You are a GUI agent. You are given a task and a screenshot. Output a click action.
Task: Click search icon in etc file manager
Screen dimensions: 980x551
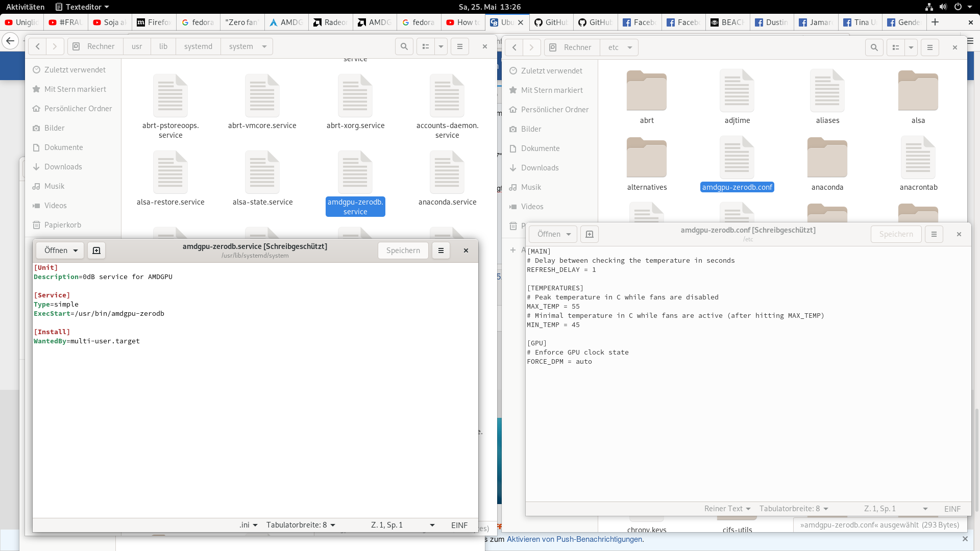[874, 47]
